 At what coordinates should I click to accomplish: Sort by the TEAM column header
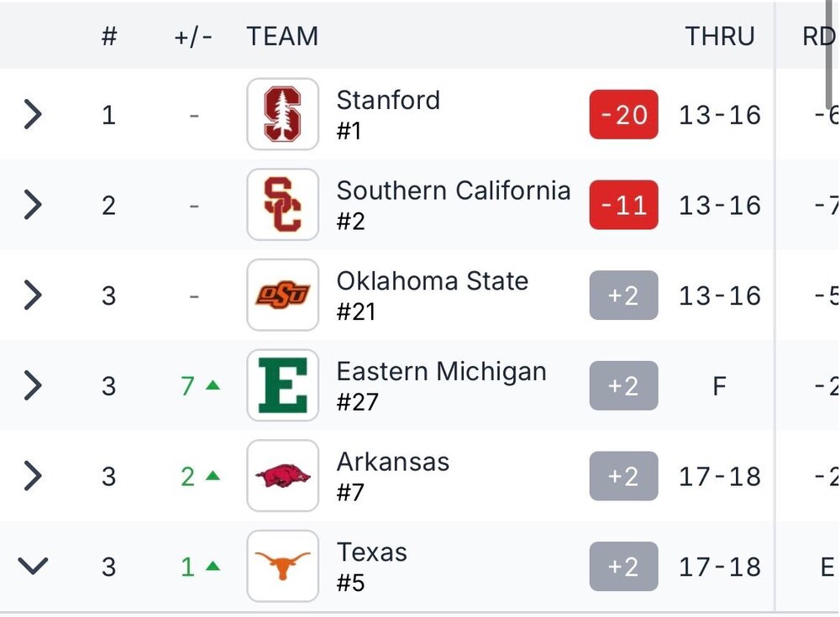[x=282, y=36]
